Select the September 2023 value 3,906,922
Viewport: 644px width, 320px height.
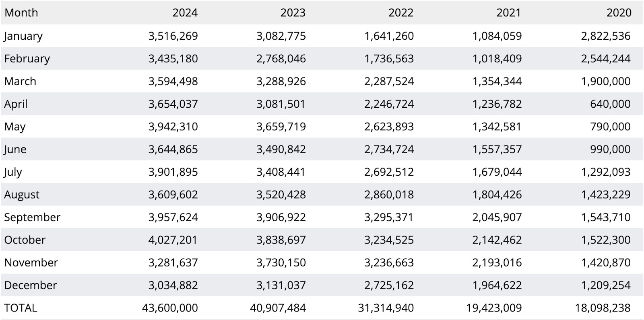coord(281,217)
